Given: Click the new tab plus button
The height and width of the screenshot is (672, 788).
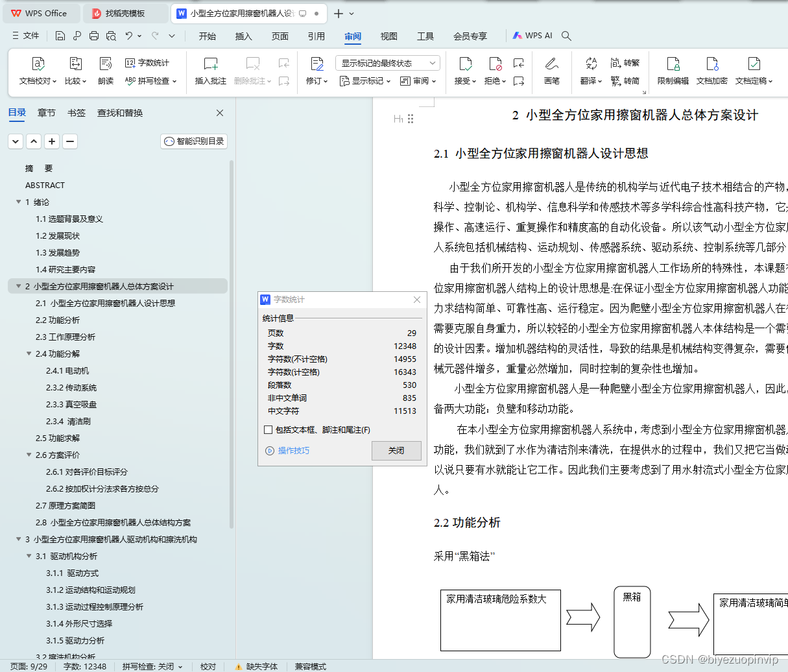Looking at the screenshot, I should click(x=339, y=13).
